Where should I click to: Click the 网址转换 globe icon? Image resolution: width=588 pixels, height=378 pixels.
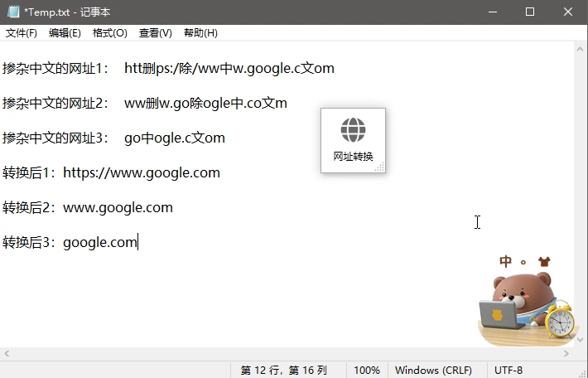353,130
